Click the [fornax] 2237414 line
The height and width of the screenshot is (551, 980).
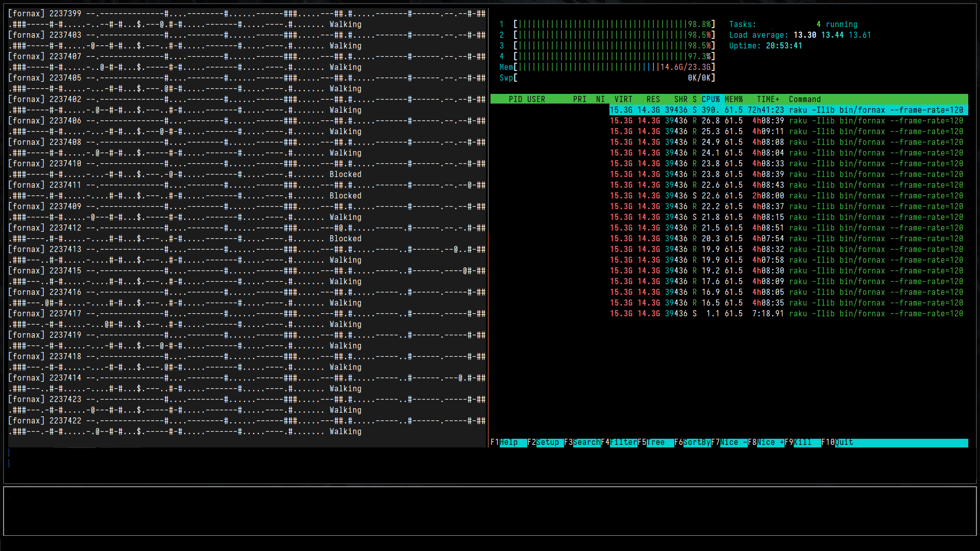coord(247,378)
